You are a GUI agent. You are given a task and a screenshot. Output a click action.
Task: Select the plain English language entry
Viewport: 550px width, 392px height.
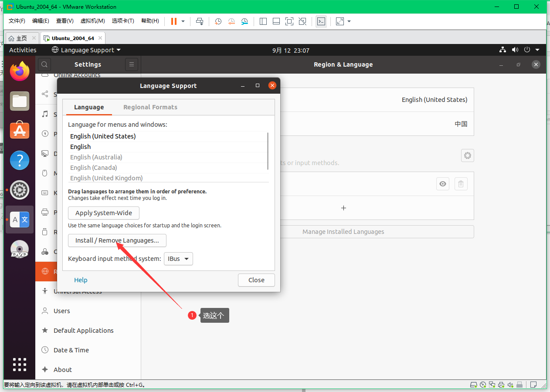(x=167, y=147)
